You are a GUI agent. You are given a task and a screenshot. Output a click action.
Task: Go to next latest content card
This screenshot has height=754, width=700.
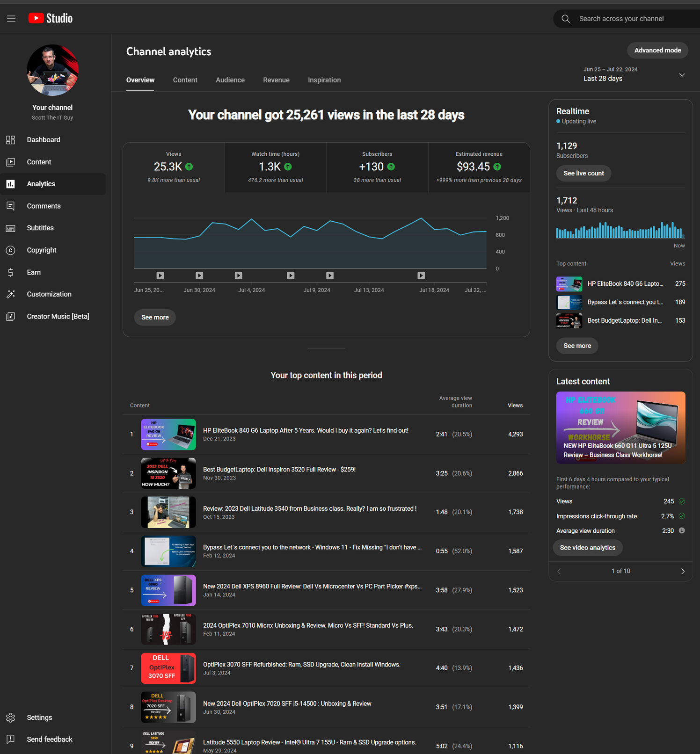pyautogui.click(x=683, y=571)
